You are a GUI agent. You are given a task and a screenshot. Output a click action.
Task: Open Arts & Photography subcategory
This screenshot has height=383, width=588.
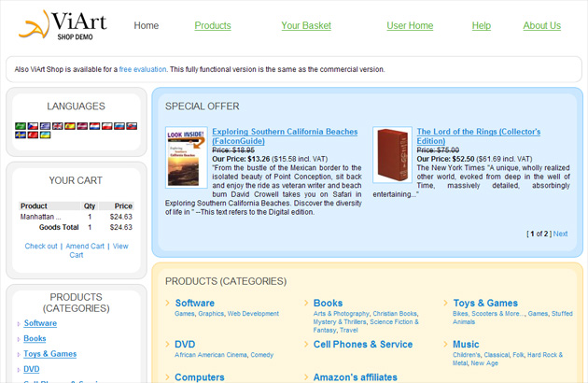(x=342, y=314)
